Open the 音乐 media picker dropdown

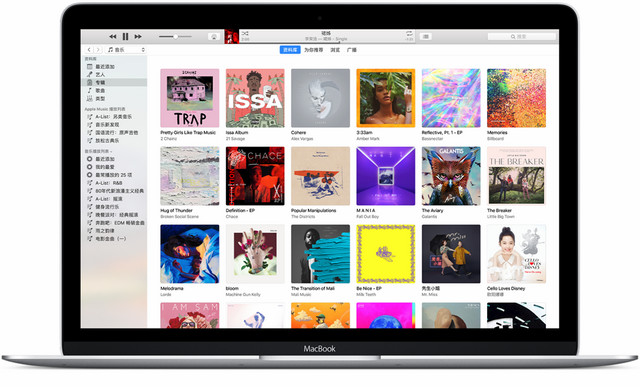coord(126,49)
